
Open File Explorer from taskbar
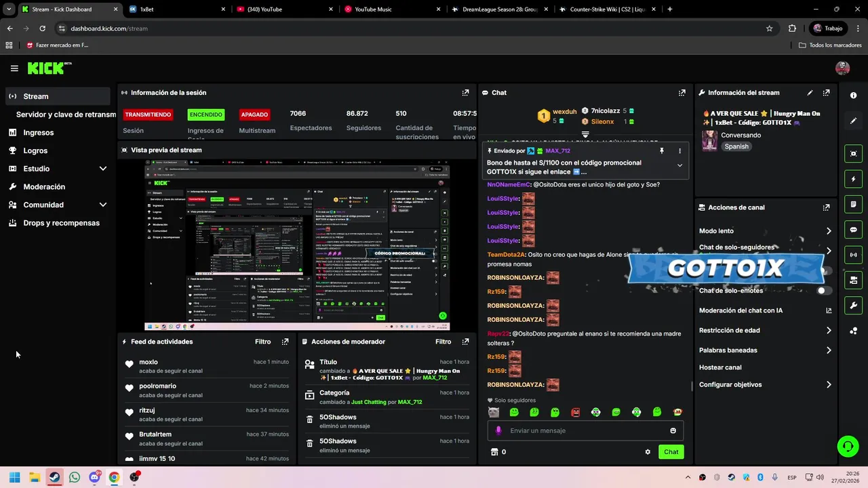coord(35,477)
